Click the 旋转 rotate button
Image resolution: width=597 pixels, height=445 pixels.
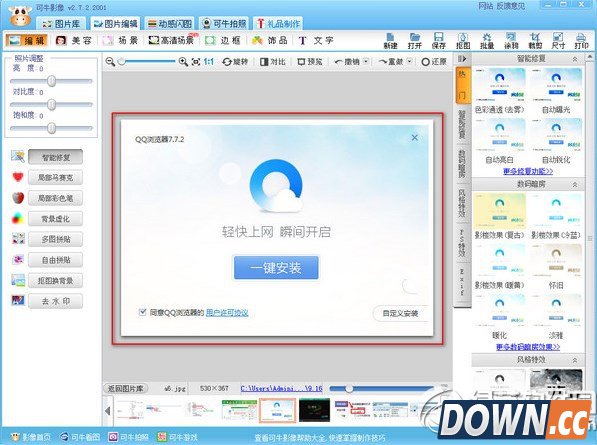tap(235, 62)
